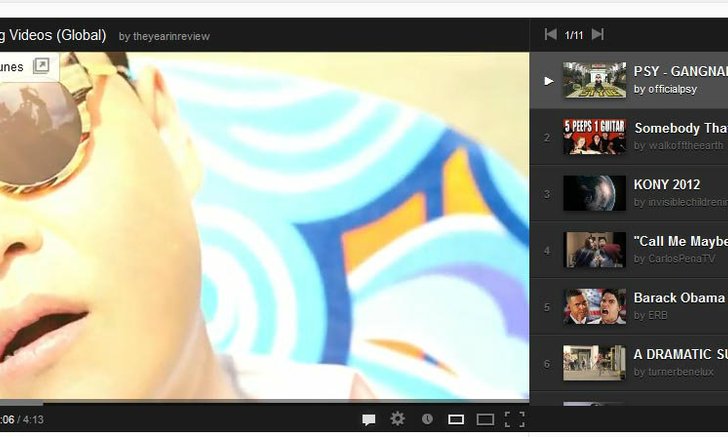The height and width of the screenshot is (437, 728).
Task: Click by CarlosPenaTV uploader text
Action: pyautogui.click(x=675, y=259)
